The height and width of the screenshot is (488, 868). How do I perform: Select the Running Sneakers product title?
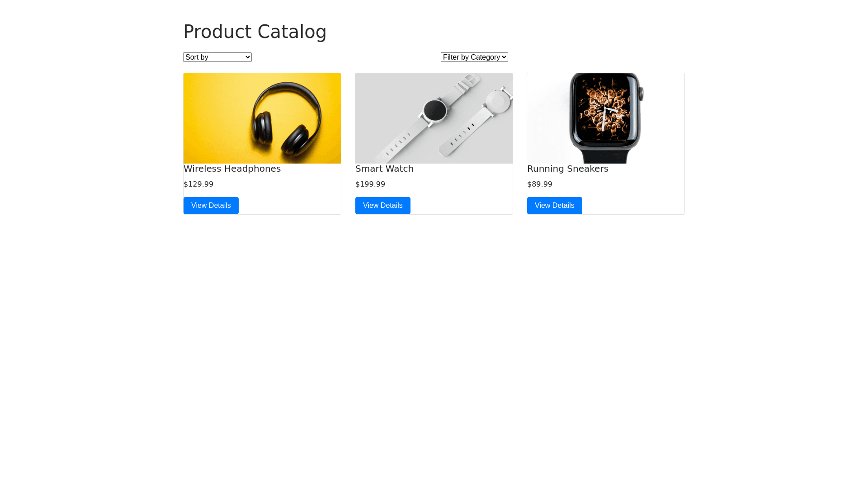click(567, 169)
